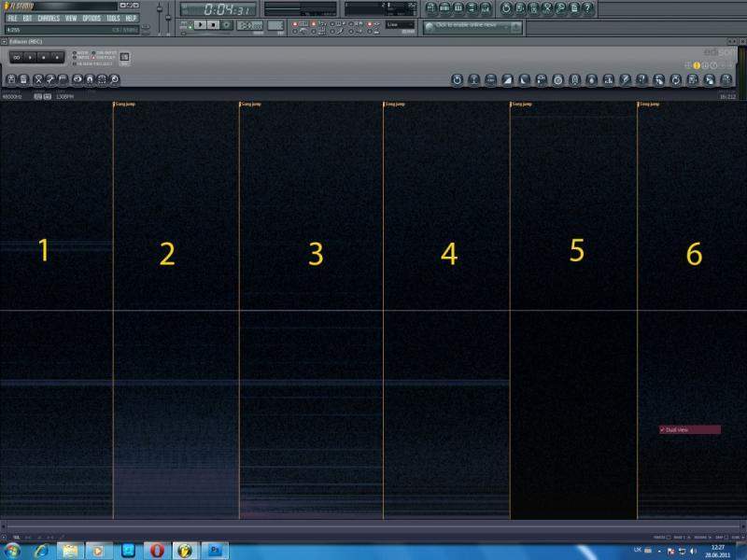Expand the Edison window menu arrow

point(5,42)
